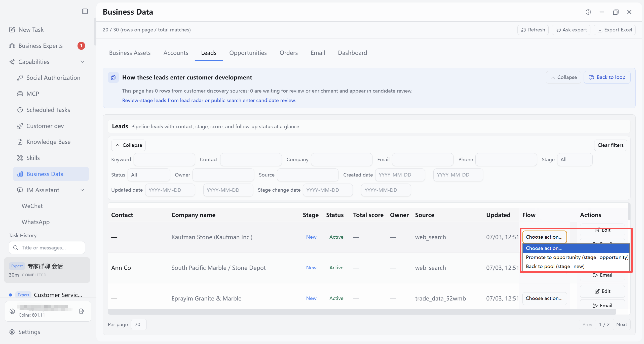Open the Status filter dropdown
Image resolution: width=644 pixels, height=344 pixels.
coord(149,175)
